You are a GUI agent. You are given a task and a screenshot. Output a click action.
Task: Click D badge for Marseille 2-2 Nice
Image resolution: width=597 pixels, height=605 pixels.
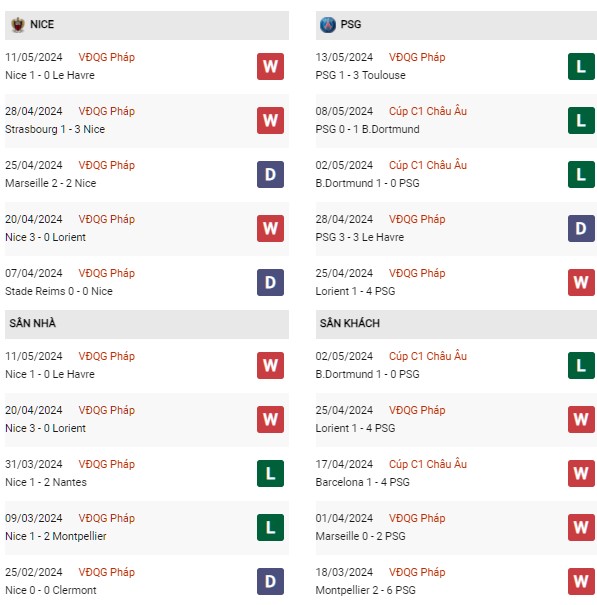(x=270, y=174)
